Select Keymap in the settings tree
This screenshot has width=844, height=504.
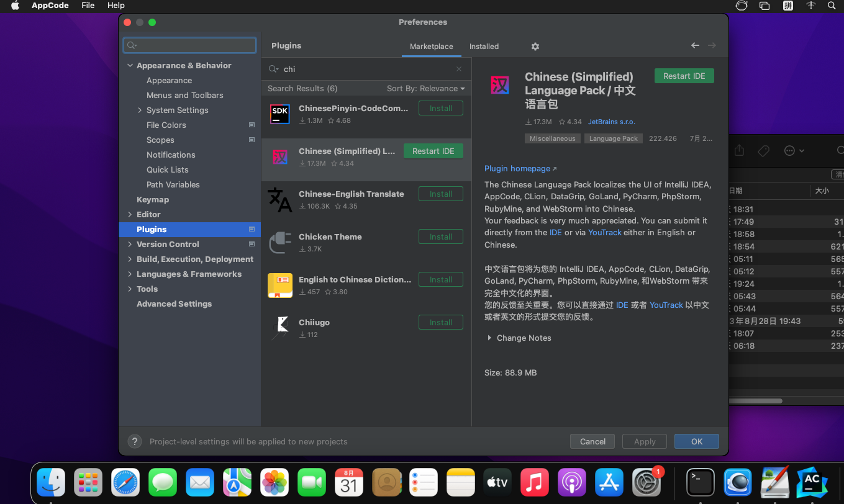[x=152, y=199]
